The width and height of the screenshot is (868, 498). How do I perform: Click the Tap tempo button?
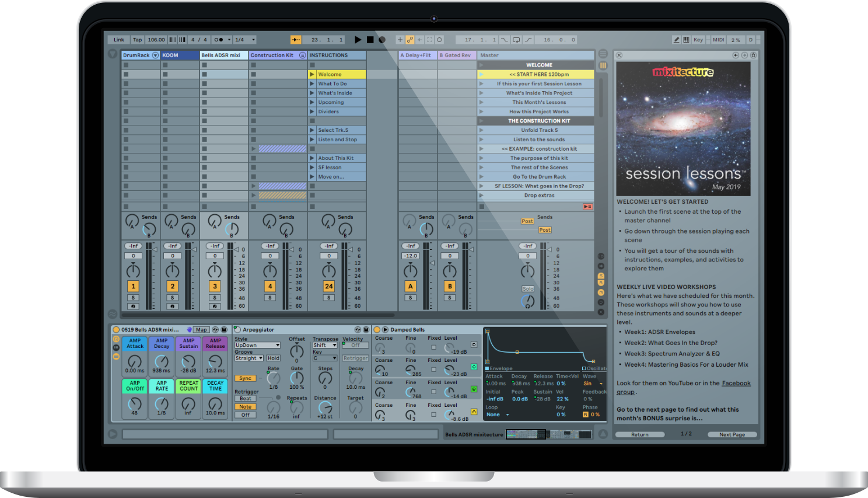[138, 40]
